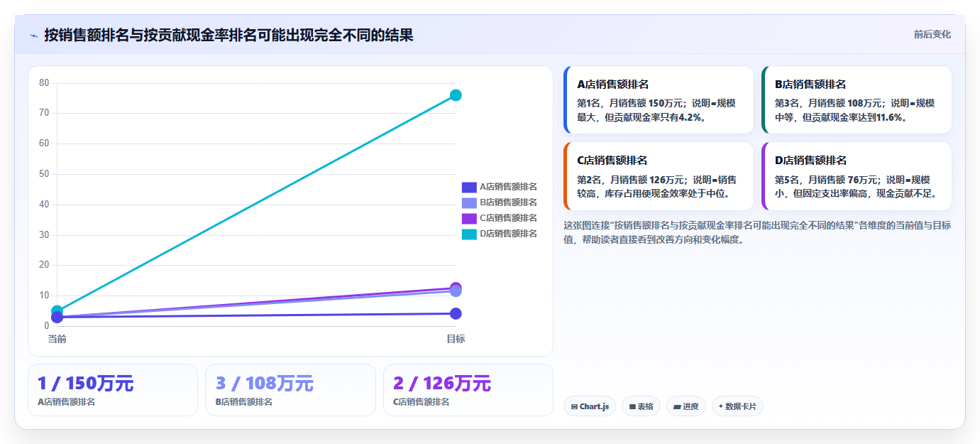Select the 3 / 108万元 stat card
The image size is (980, 444).
(x=290, y=390)
